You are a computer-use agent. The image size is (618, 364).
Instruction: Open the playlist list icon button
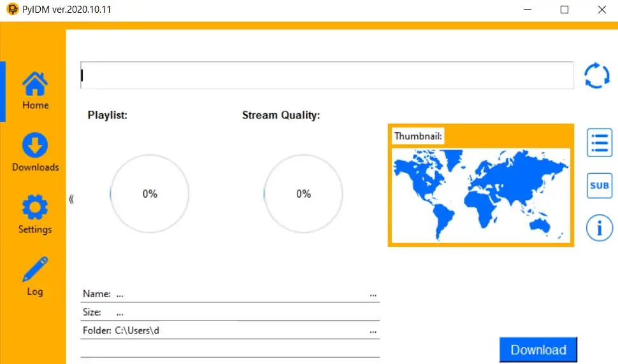click(x=600, y=143)
